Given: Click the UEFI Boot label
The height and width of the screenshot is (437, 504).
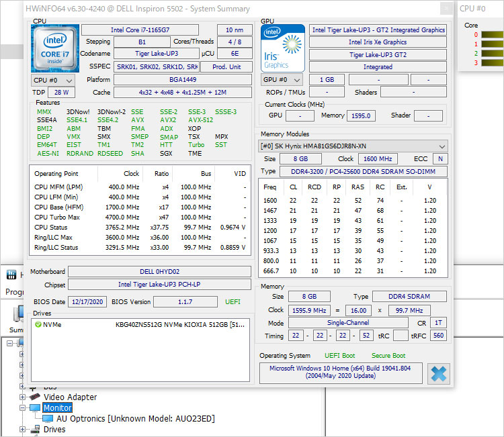Looking at the screenshot, I should coord(340,356).
